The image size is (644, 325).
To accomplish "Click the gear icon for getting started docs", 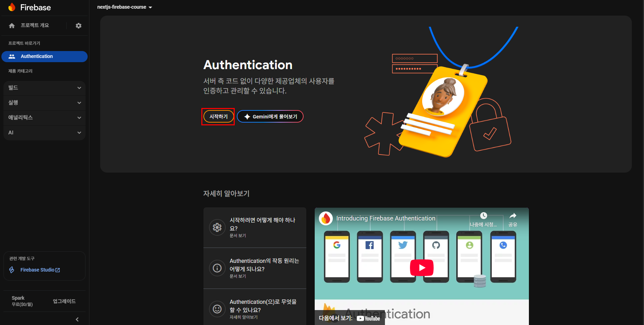I will point(217,227).
